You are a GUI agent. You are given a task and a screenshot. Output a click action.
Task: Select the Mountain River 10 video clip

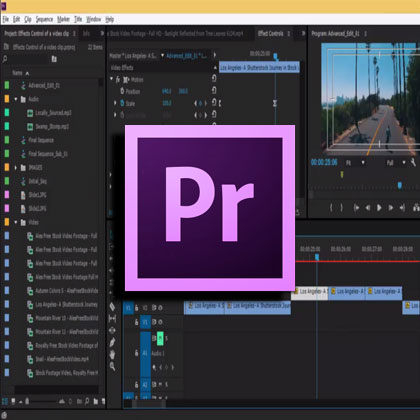point(67,318)
